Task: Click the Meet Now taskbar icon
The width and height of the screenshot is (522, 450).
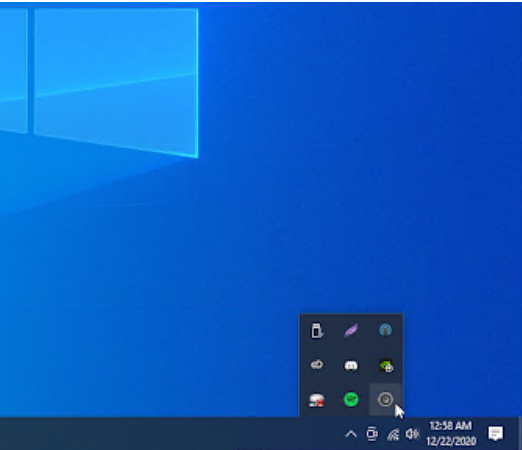Action: point(372,434)
